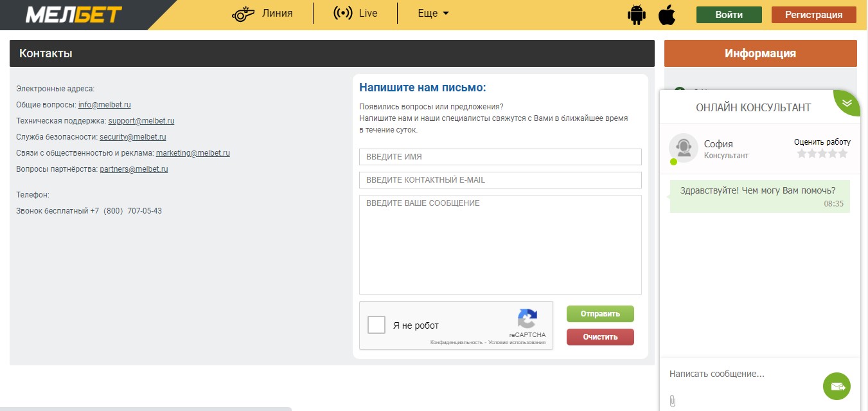Click the greeting message Здравствуйте! Чем могу Вам помочь?
Screen dimensions: 868x411
coord(758,190)
